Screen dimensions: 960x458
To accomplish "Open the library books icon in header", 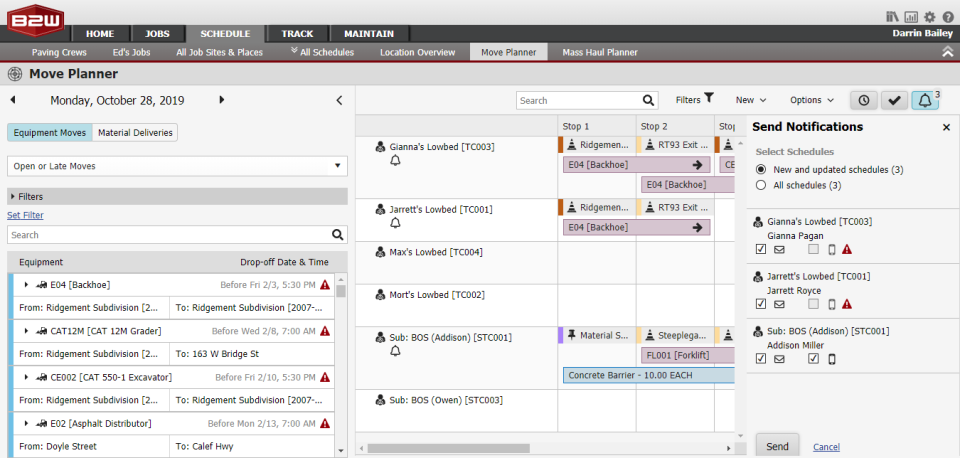I will pos(893,17).
